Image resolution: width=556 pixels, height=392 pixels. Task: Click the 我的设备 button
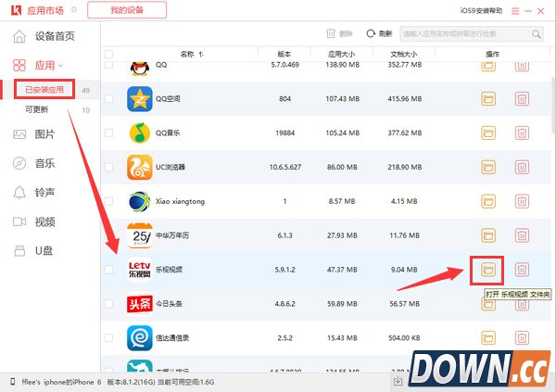(126, 10)
